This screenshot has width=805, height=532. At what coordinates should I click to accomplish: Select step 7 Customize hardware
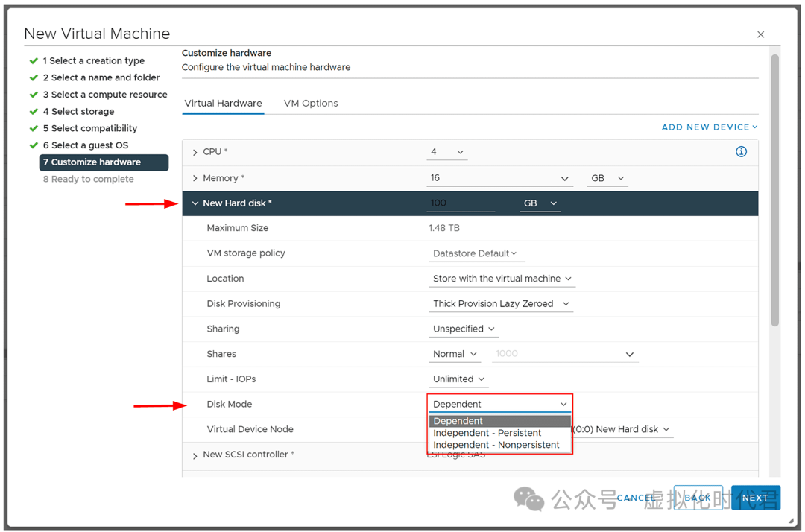pyautogui.click(x=104, y=162)
